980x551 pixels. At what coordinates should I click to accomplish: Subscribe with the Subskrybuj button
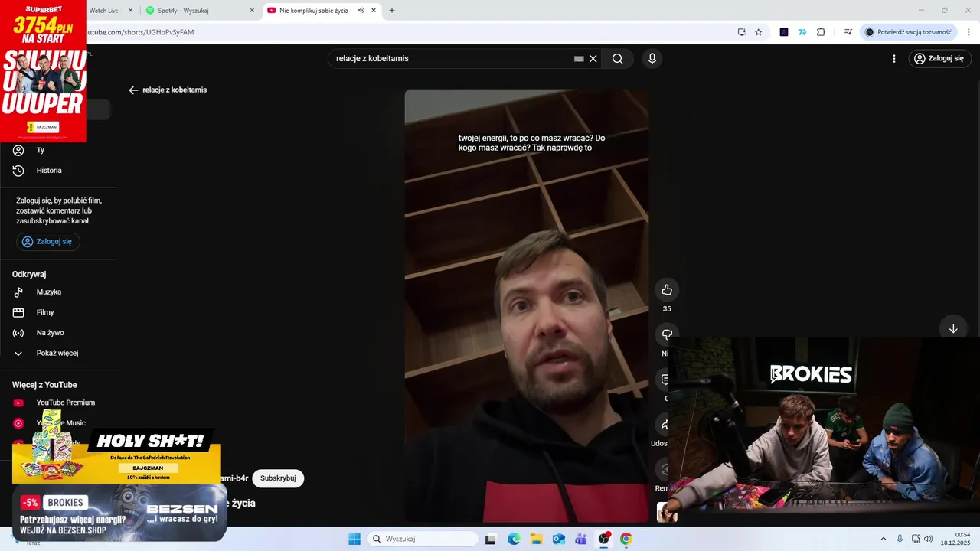tap(278, 478)
